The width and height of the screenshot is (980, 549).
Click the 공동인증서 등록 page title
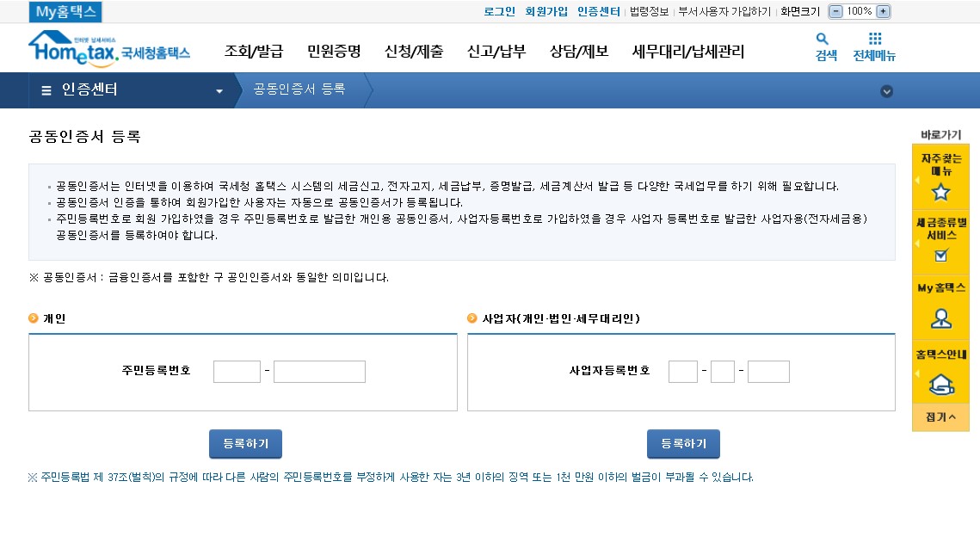[x=85, y=136]
